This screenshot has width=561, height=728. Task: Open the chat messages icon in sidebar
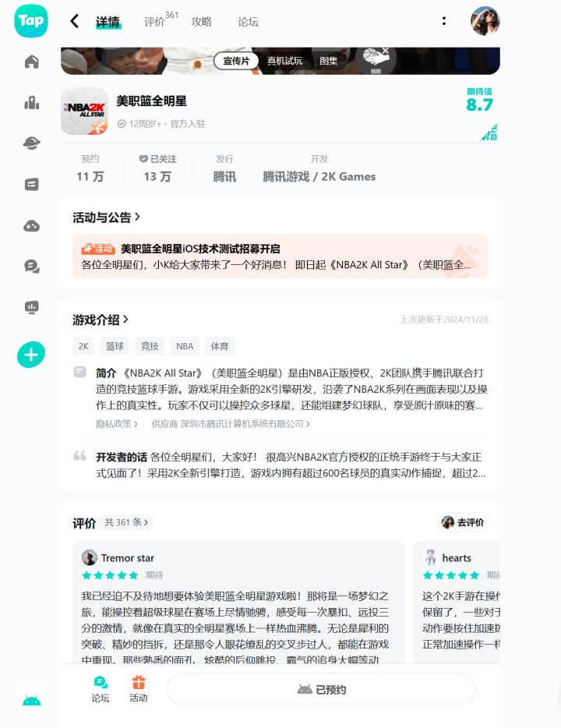31,267
